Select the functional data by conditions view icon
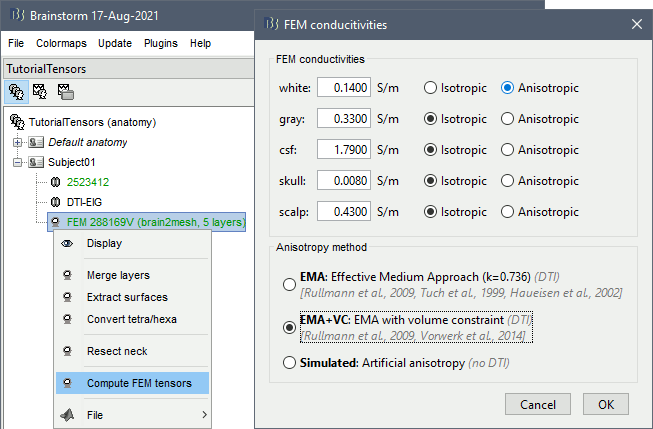 point(65,92)
